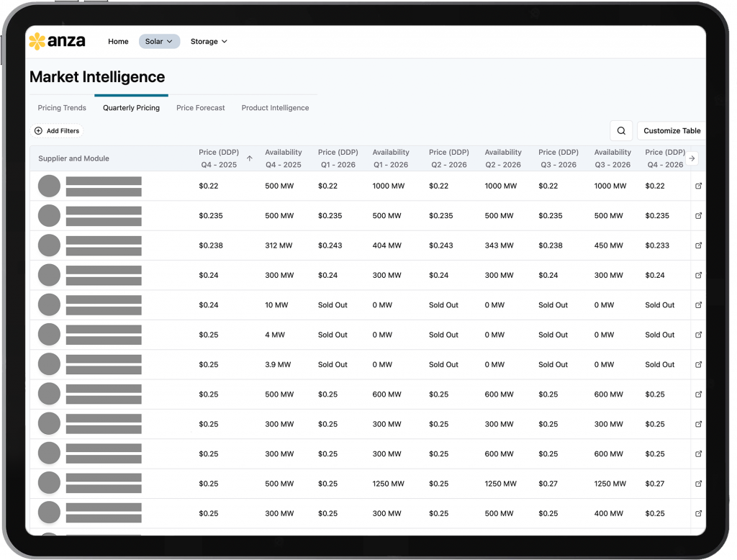Viewport: 737px width, 560px height.
Task: Sort by Price (DDP) Q4 - 2025 arrow
Action: tap(250, 158)
